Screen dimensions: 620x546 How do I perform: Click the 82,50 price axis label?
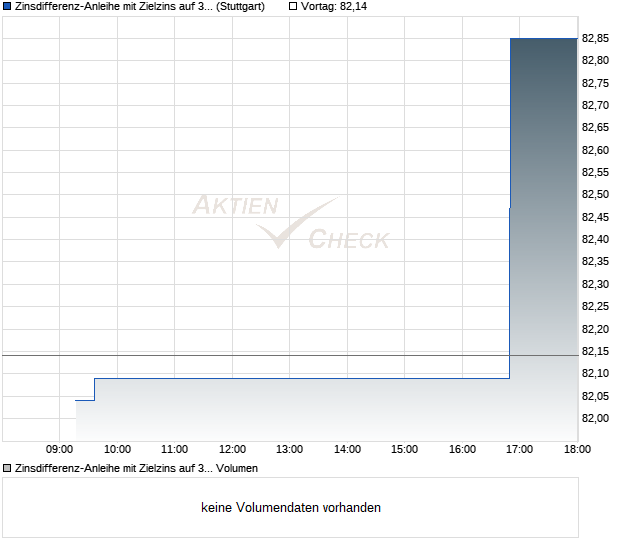[x=595, y=195]
